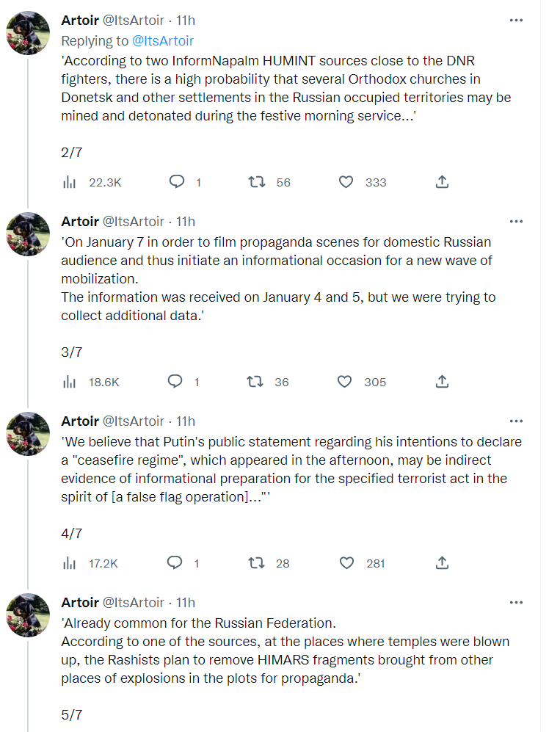Like the 4/7 tweet with 281 likes
This screenshot has width=560, height=732.
click(346, 563)
